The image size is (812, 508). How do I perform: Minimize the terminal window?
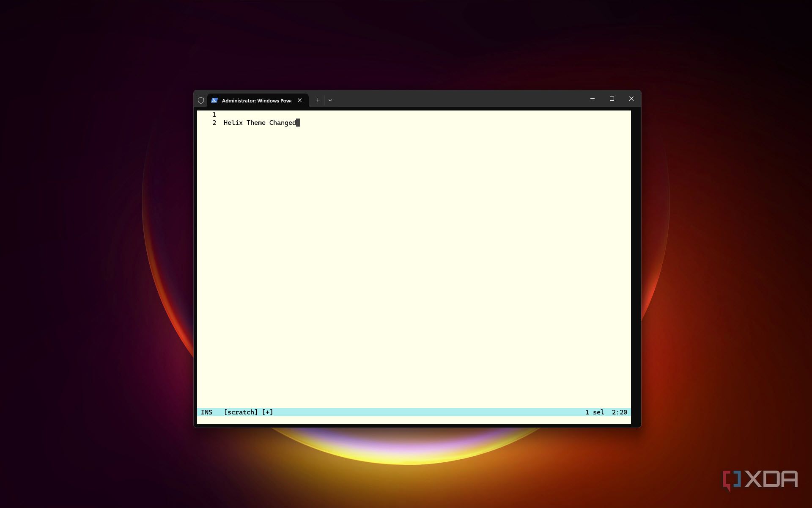(x=592, y=99)
